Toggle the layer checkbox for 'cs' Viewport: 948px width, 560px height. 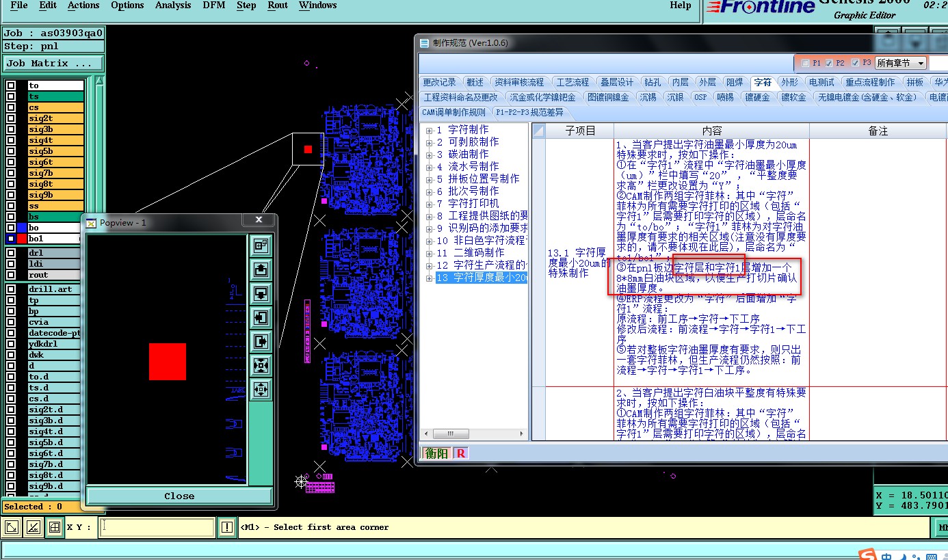point(11,107)
